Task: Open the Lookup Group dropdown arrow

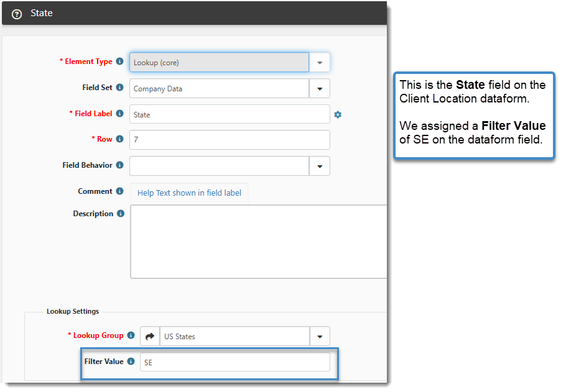Action: point(320,336)
